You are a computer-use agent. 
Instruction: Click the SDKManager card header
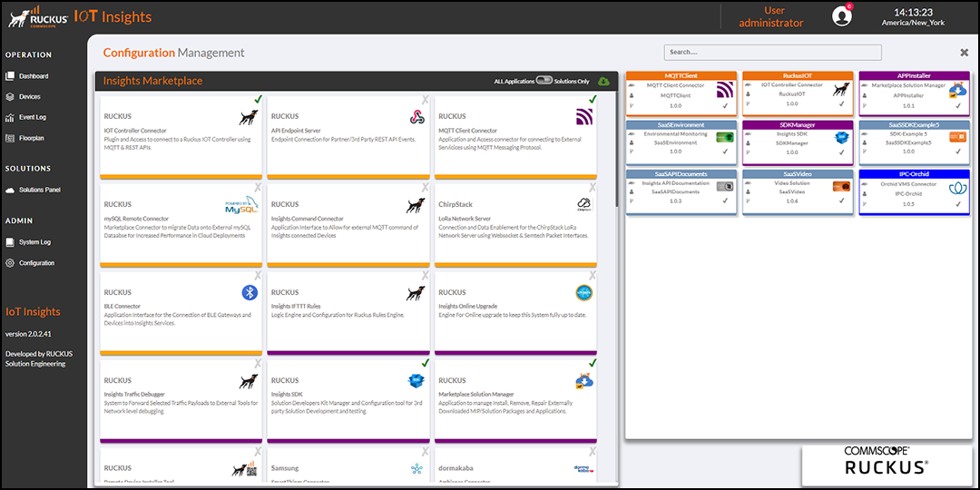[x=797, y=124]
